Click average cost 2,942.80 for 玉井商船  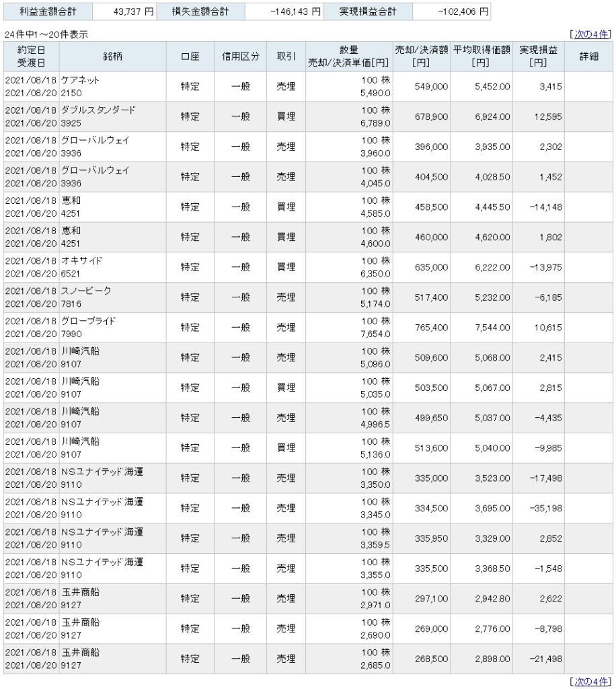point(493,598)
